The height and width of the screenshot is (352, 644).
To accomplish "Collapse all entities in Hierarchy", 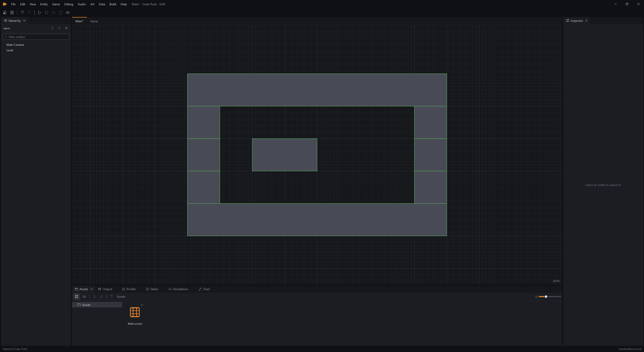I will 59,28.
